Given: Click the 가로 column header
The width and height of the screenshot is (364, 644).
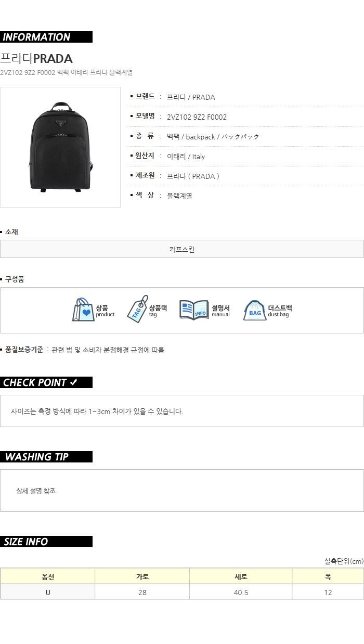Looking at the screenshot, I should pos(142,576).
